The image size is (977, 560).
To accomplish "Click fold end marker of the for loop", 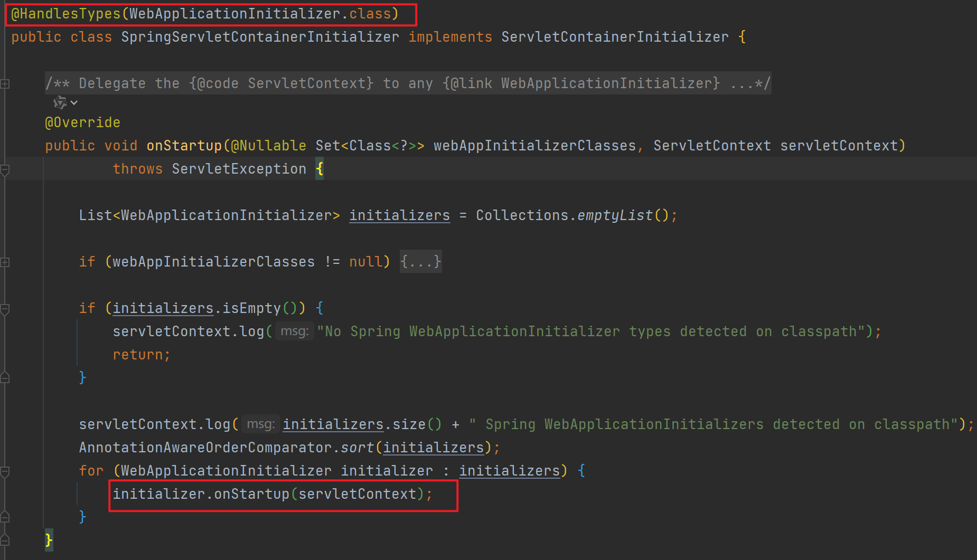I will click(5, 517).
